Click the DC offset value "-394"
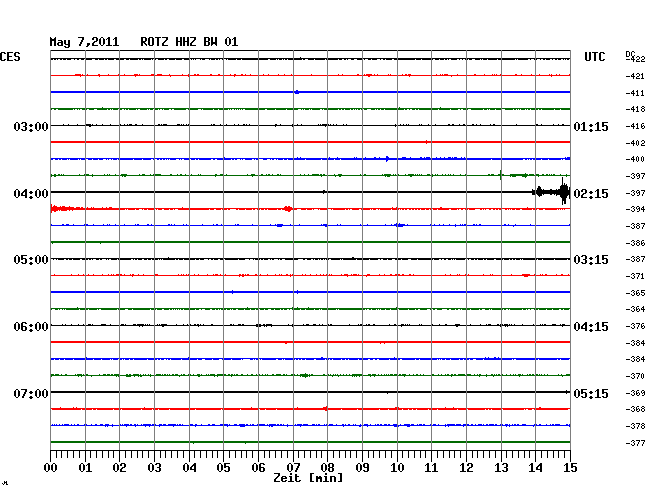The image size is (650, 494). [x=635, y=209]
